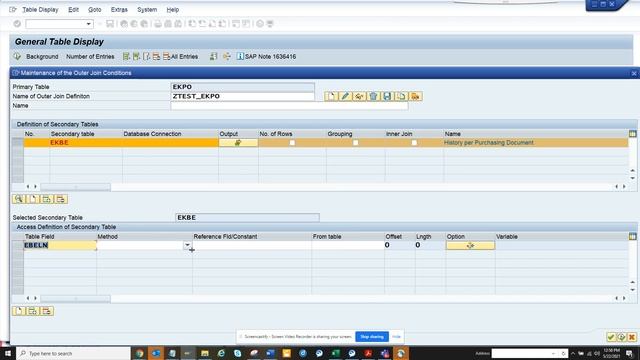Toggle Grouping checkbox for EKBE

[x=356, y=143]
